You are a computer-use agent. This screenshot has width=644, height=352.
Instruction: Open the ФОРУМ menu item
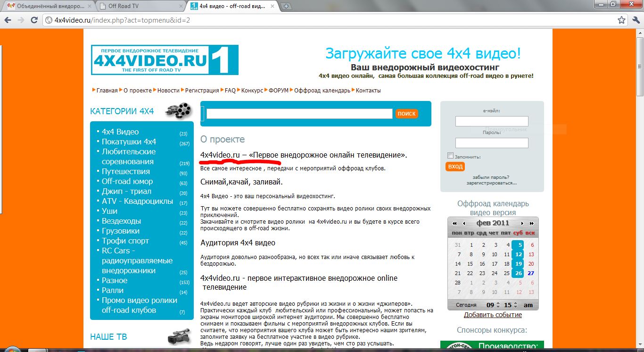click(x=279, y=90)
